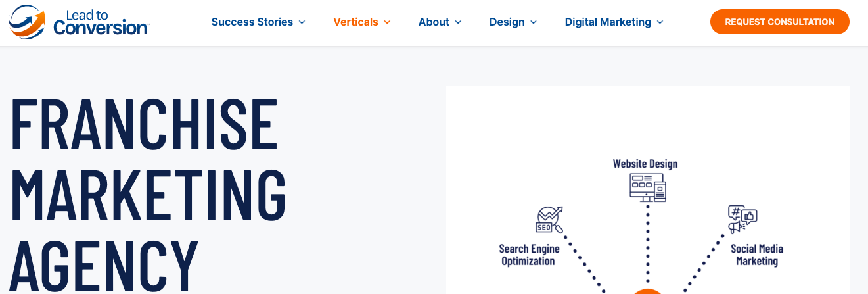Image resolution: width=868 pixels, height=294 pixels.
Task: Open the Digital Marketing menu
Action: point(608,22)
